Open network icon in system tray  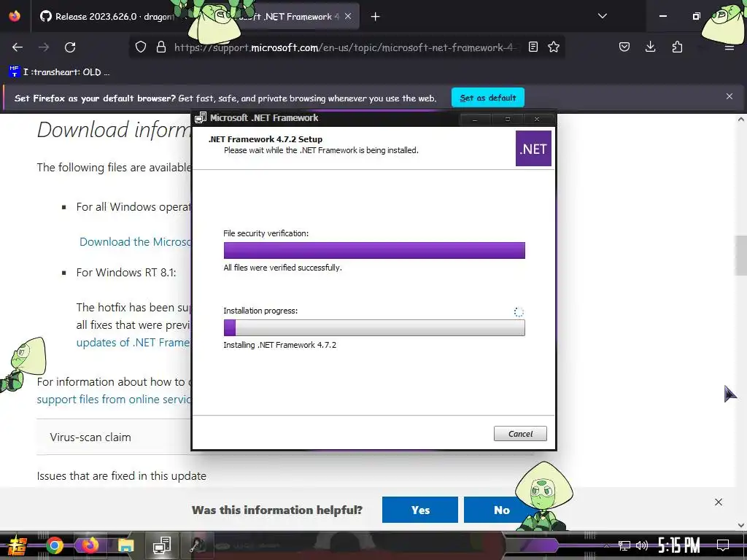pyautogui.click(x=624, y=545)
